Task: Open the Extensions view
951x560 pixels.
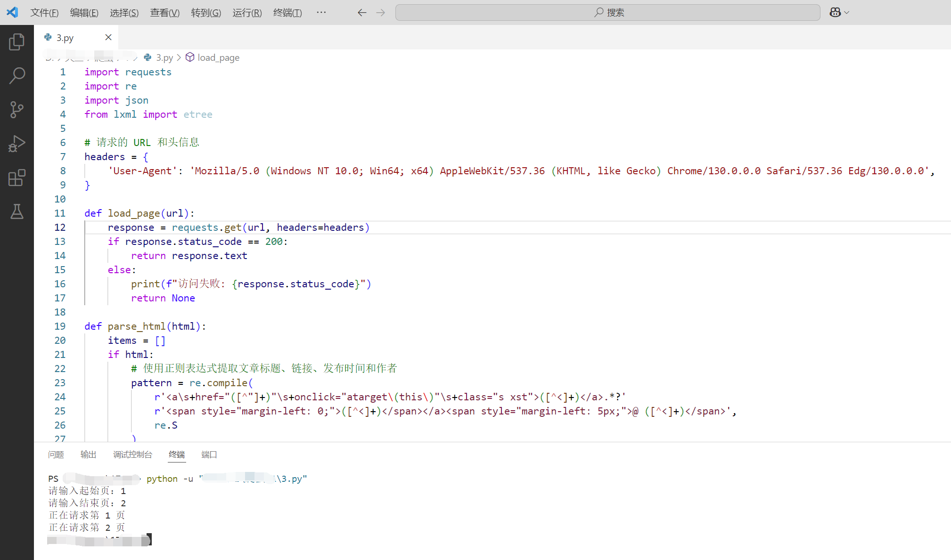Action: [17, 178]
